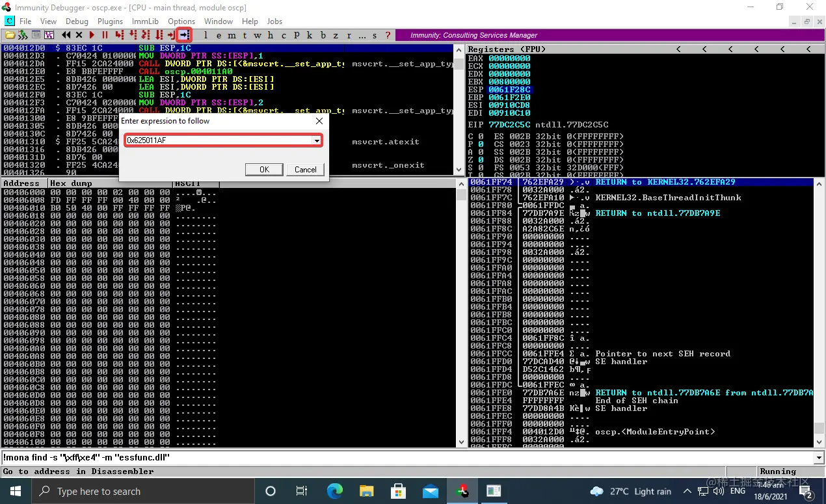The image size is (826, 504).
Task: Click the taskbar search box
Action: [x=142, y=491]
